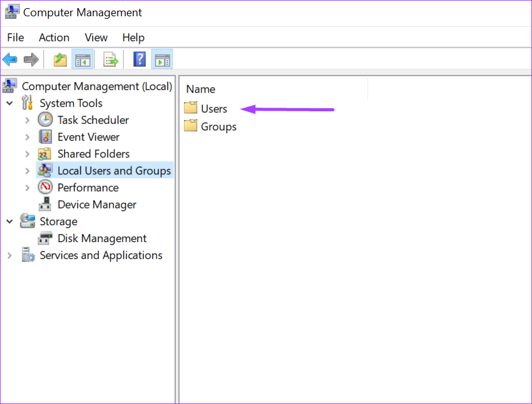
Task: Collapse the Storage node
Action: click(x=10, y=221)
